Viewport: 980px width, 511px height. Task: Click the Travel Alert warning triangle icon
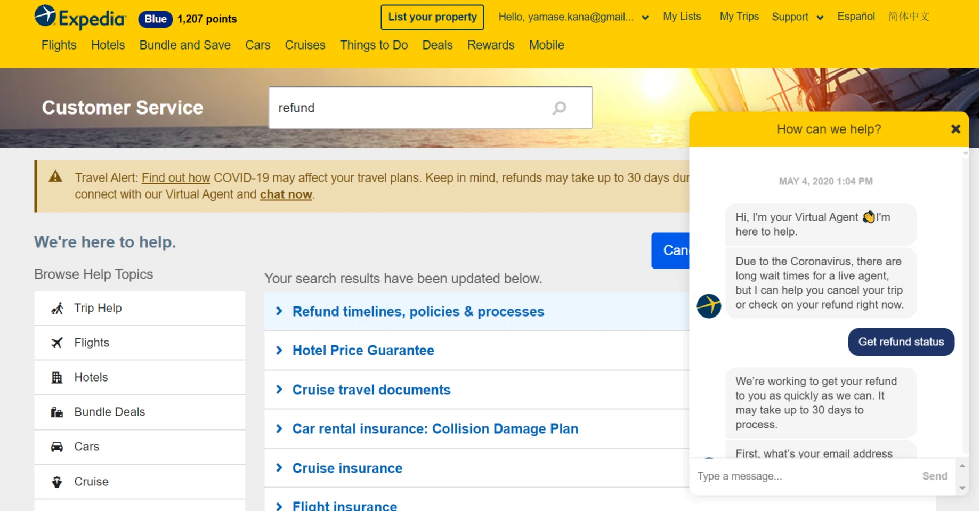tap(55, 176)
